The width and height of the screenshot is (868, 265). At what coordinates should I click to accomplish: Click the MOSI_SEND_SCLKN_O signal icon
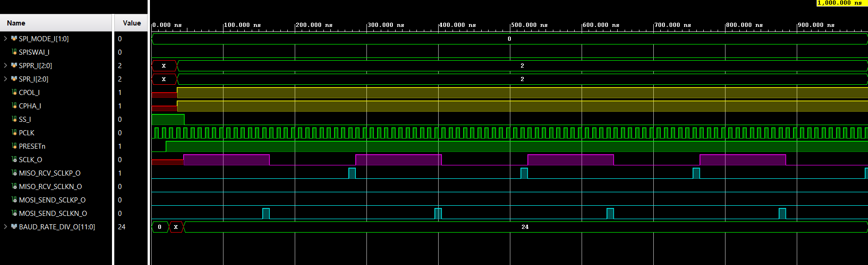coord(14,214)
